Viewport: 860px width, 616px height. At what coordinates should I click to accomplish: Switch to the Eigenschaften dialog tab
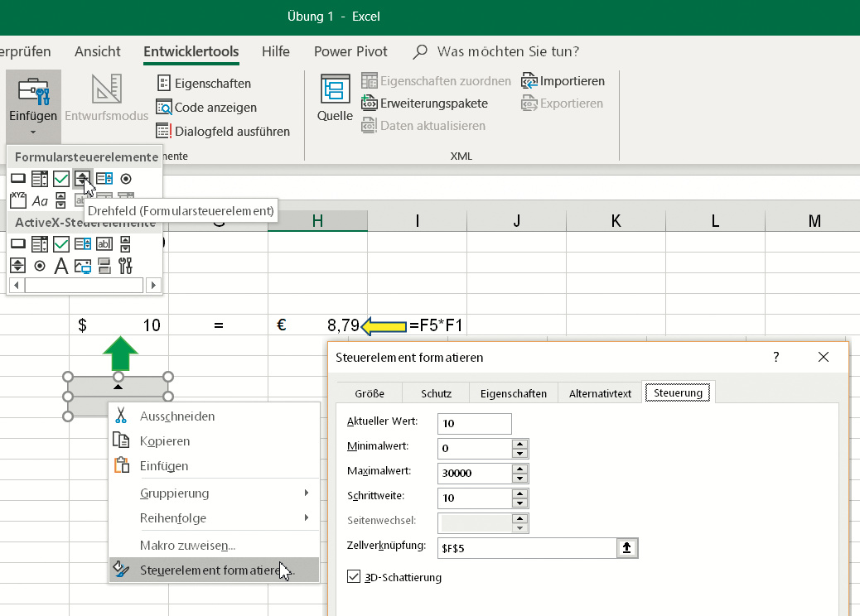pos(513,393)
